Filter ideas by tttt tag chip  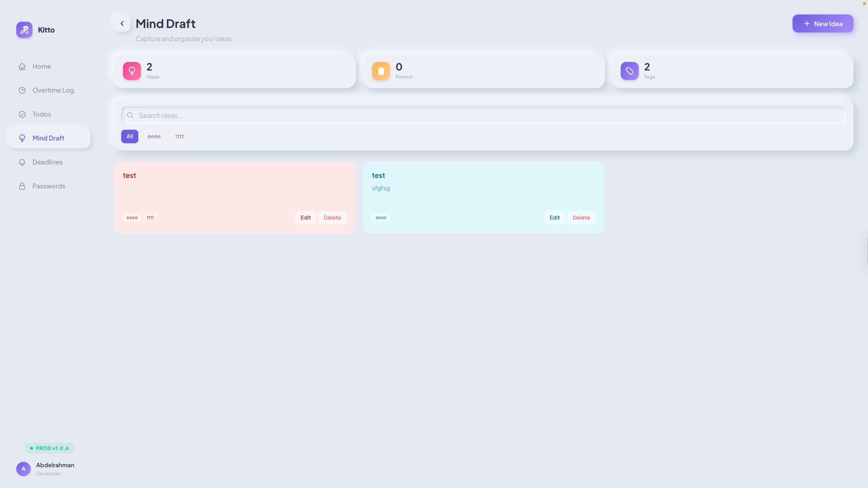click(x=179, y=136)
